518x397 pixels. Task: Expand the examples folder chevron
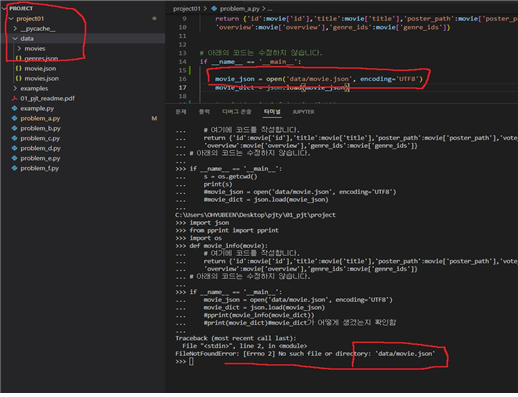(15, 88)
